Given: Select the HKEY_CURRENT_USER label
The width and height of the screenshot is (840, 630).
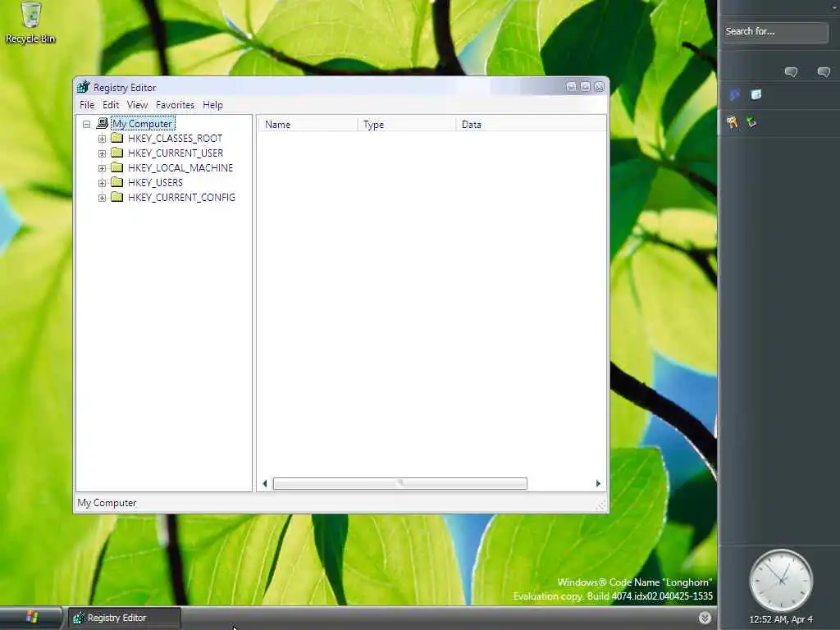Looking at the screenshot, I should [176, 153].
